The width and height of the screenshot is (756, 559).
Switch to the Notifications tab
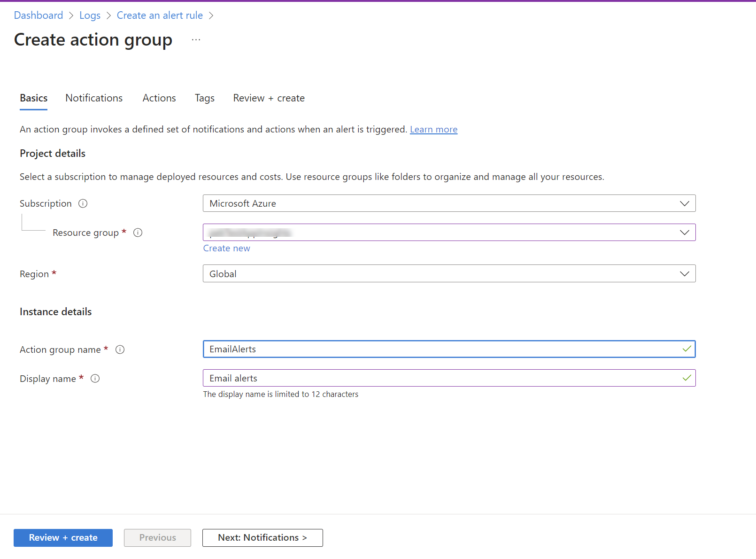pos(94,98)
